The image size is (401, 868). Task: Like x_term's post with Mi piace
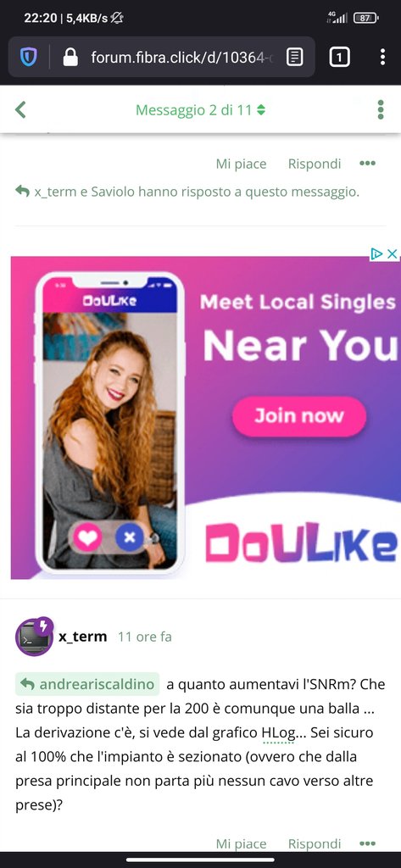(241, 843)
